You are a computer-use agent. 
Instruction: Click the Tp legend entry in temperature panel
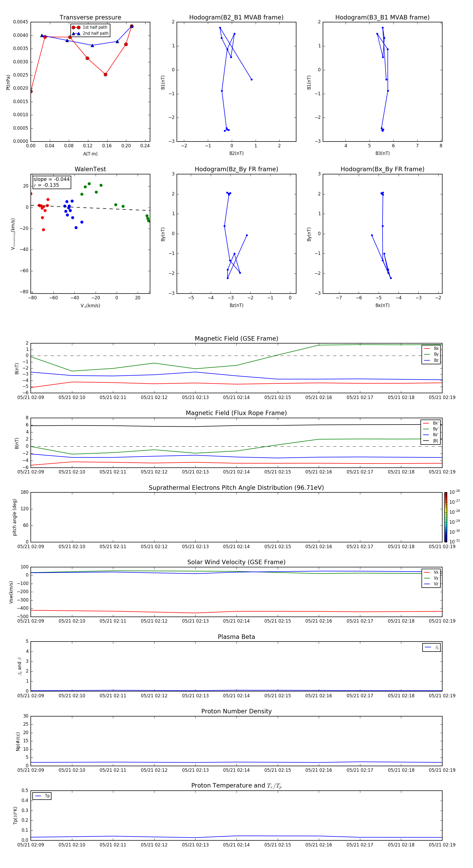pyautogui.click(x=42, y=796)
